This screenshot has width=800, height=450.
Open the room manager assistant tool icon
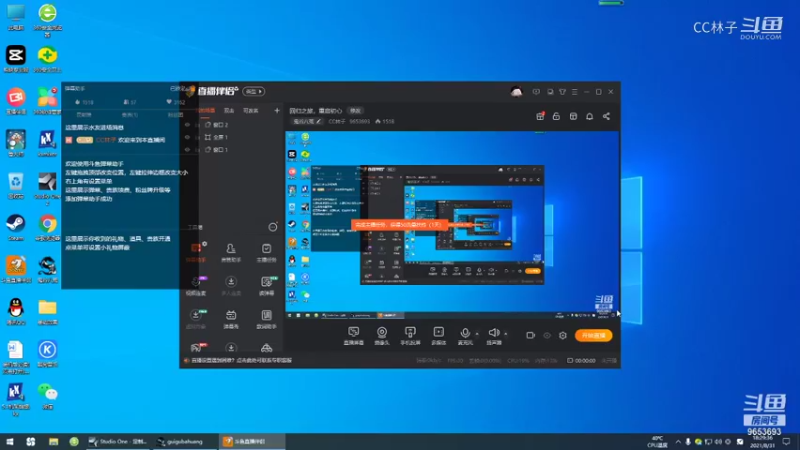tap(231, 252)
